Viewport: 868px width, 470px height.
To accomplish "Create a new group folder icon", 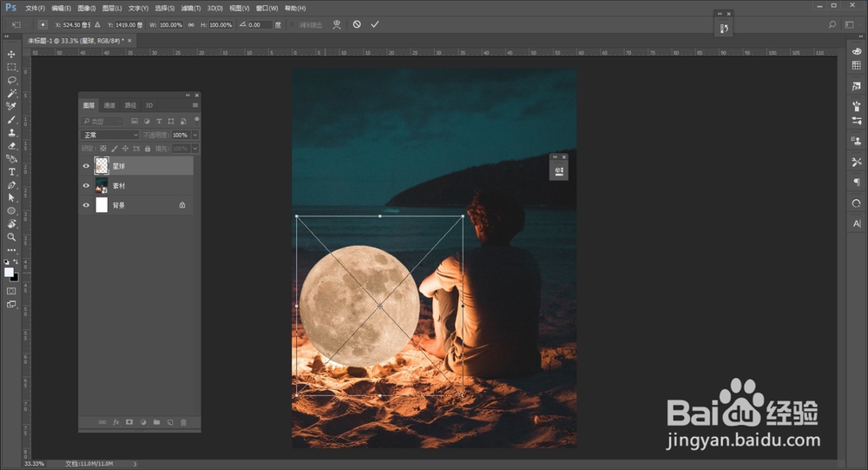I will click(156, 422).
